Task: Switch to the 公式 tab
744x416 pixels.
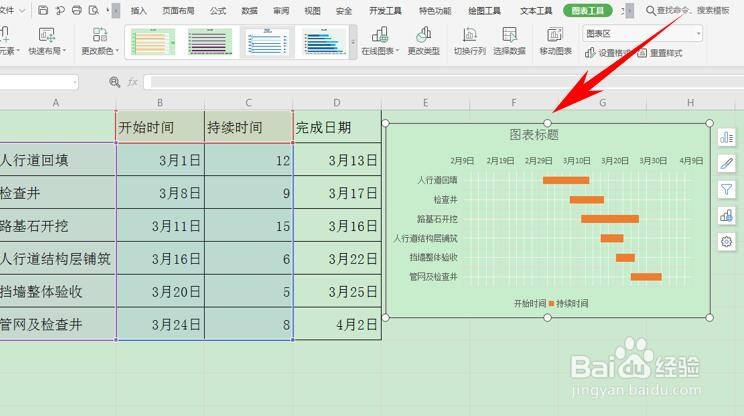Action: (x=218, y=10)
